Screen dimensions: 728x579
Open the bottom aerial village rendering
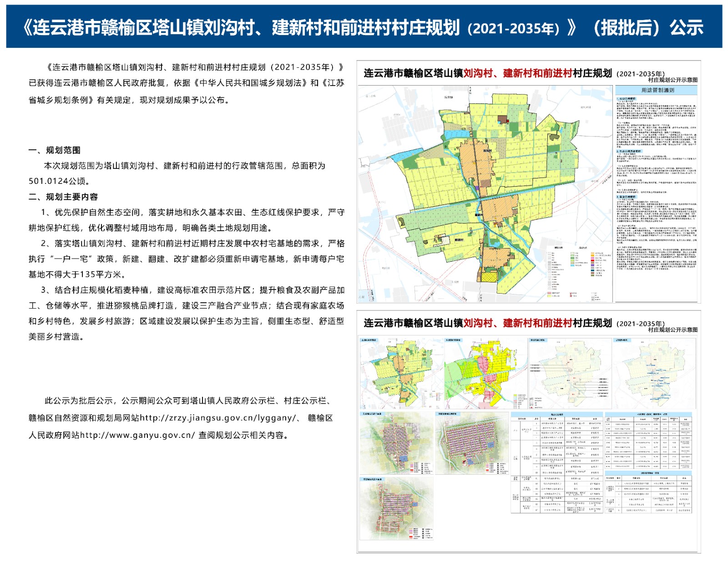(396, 508)
